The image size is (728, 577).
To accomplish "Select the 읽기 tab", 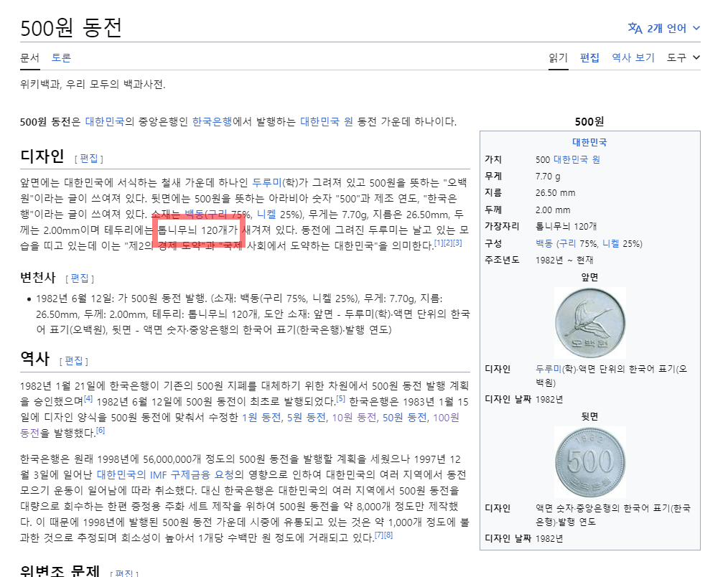I will (x=558, y=57).
